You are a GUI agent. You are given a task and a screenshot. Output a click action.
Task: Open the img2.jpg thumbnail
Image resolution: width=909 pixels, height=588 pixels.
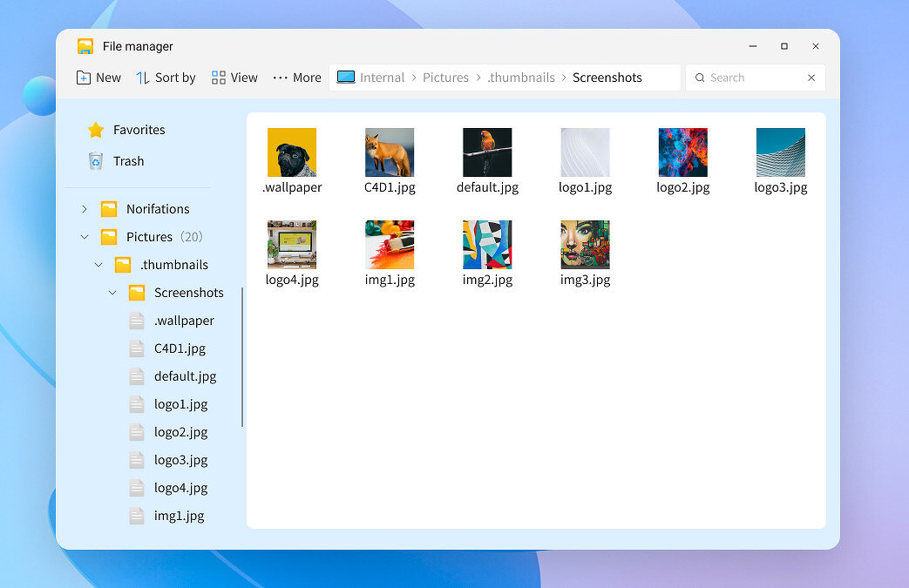click(x=487, y=245)
